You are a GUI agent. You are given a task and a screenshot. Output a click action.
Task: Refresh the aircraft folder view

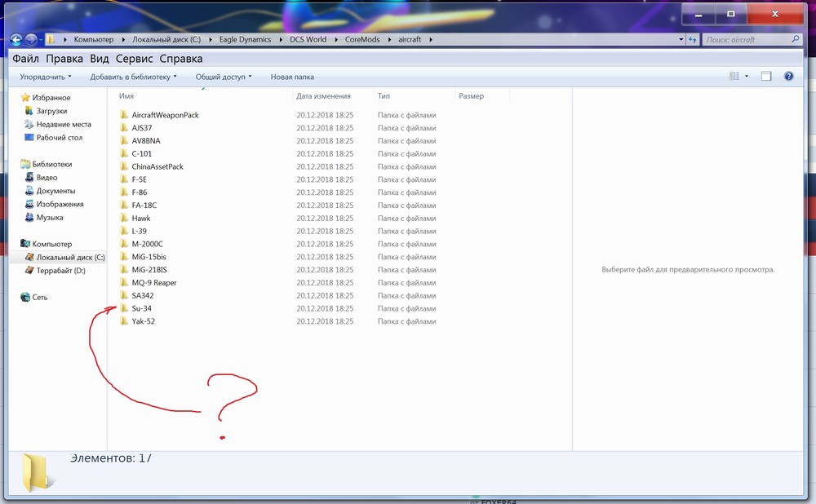[x=692, y=39]
